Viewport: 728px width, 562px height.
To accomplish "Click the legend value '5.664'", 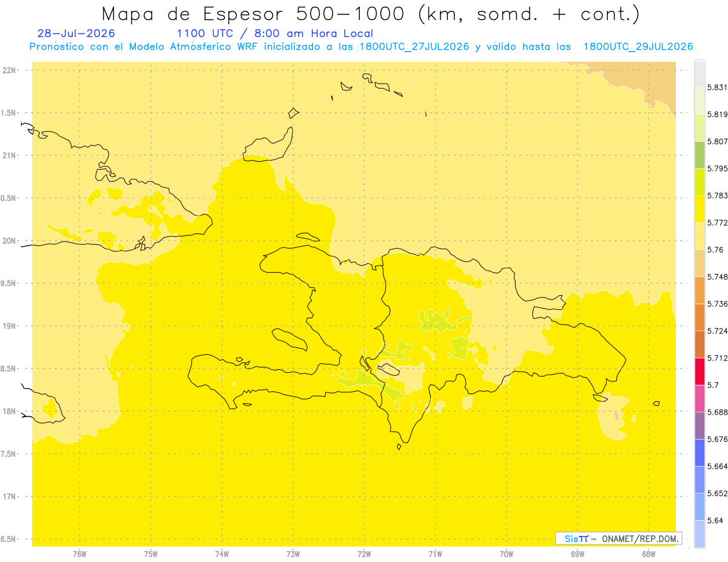I will point(718,466).
